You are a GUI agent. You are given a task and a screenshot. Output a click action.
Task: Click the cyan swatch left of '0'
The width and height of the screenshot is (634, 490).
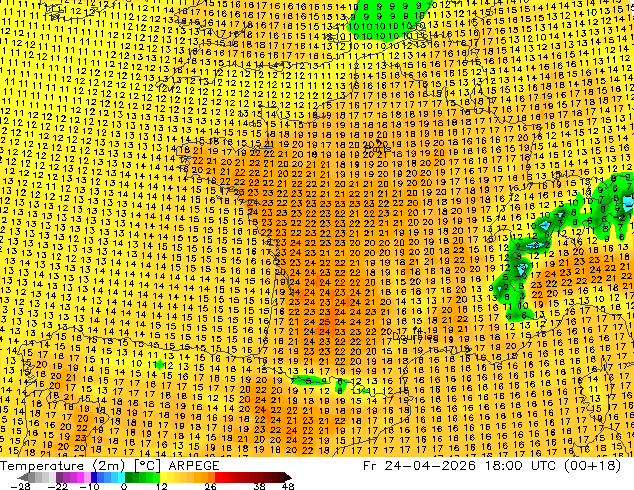coord(121,477)
